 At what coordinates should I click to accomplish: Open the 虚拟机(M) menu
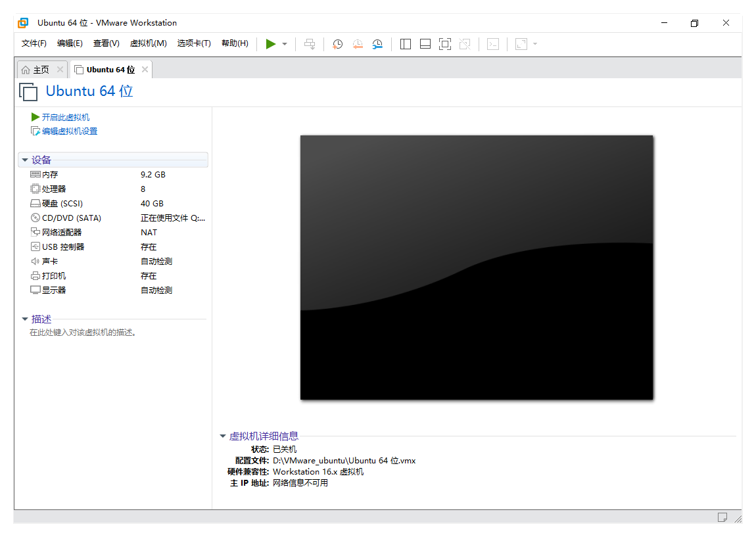pos(148,43)
